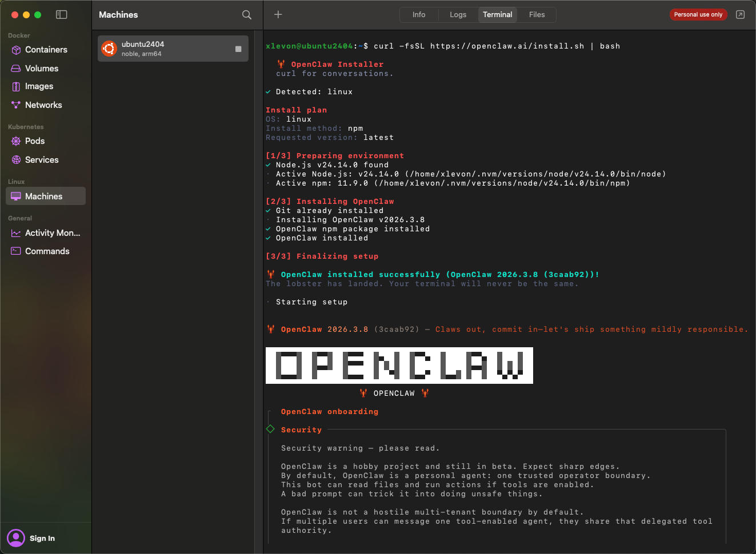Click 'The lobster has landed' tagline
This screenshot has height=554, width=756.
coord(422,284)
